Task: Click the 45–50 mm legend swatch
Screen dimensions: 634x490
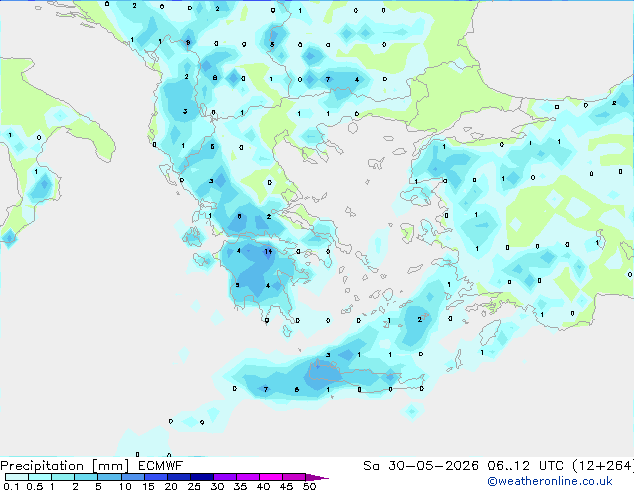Action: click(294, 477)
